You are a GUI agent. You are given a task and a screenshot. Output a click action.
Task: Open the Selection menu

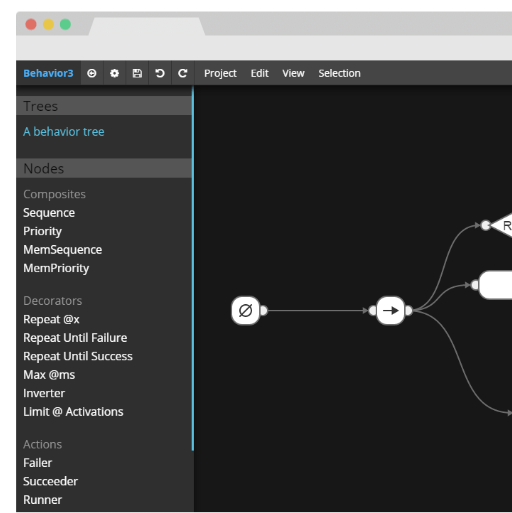(x=339, y=73)
